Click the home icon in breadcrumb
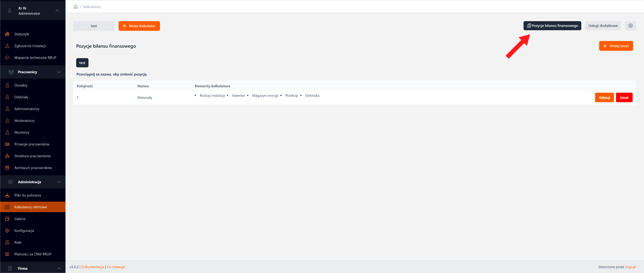644x273 pixels. tap(76, 7)
